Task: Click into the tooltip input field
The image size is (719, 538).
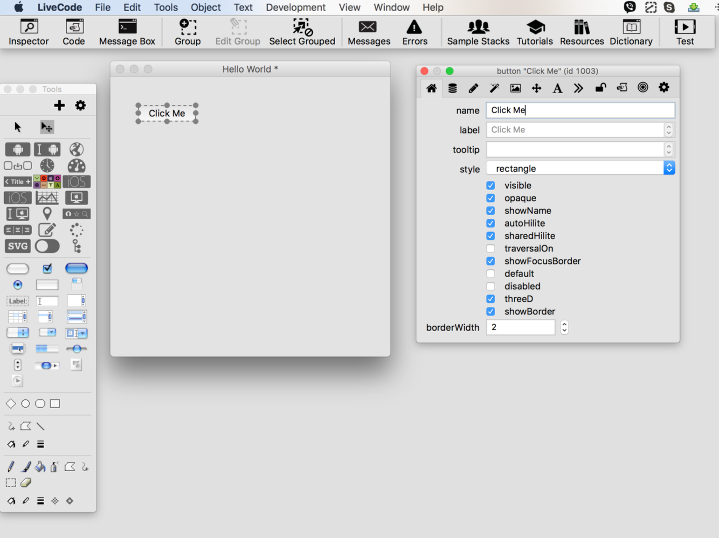Action: coord(575,150)
